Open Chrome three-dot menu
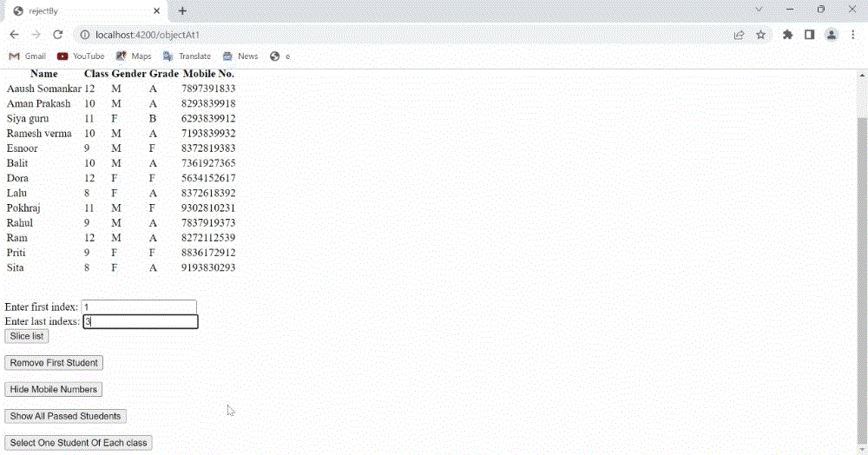This screenshot has width=868, height=455. (x=853, y=35)
